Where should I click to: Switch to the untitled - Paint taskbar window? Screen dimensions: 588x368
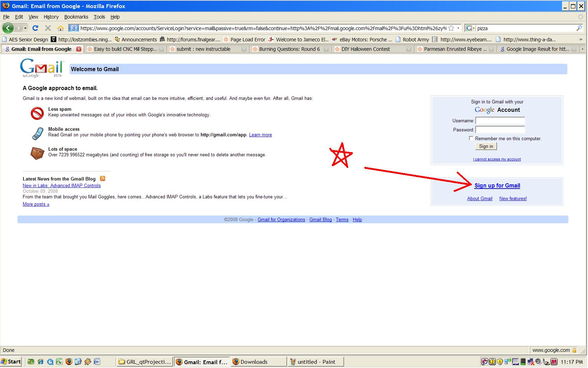(x=316, y=362)
